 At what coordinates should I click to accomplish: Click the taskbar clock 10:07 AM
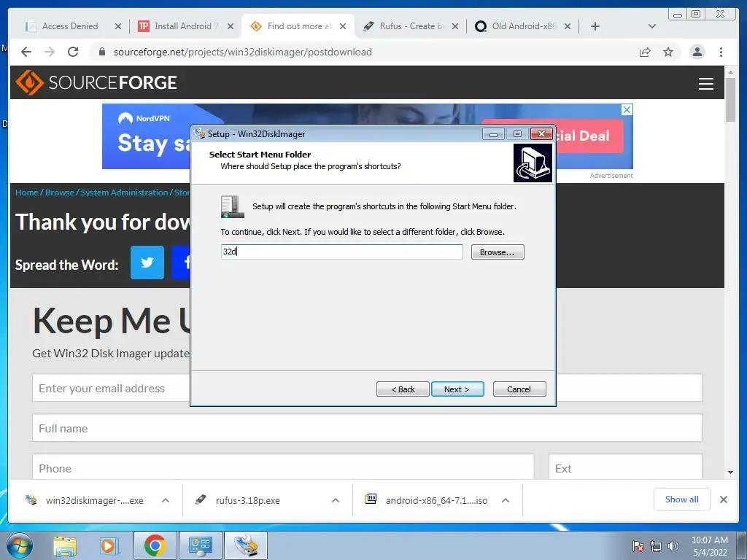pyautogui.click(x=710, y=546)
